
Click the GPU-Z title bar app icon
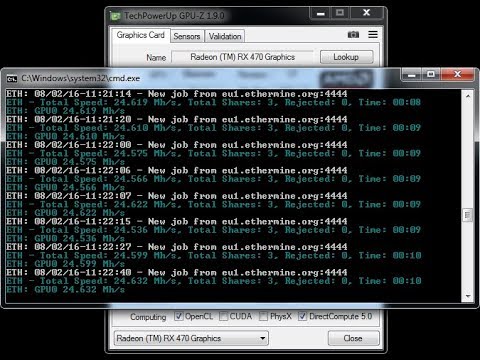coord(115,16)
